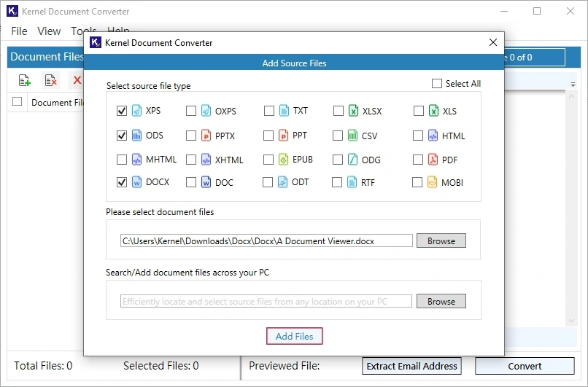This screenshot has width=588, height=387.
Task: Click the document file path input field
Action: click(x=266, y=241)
